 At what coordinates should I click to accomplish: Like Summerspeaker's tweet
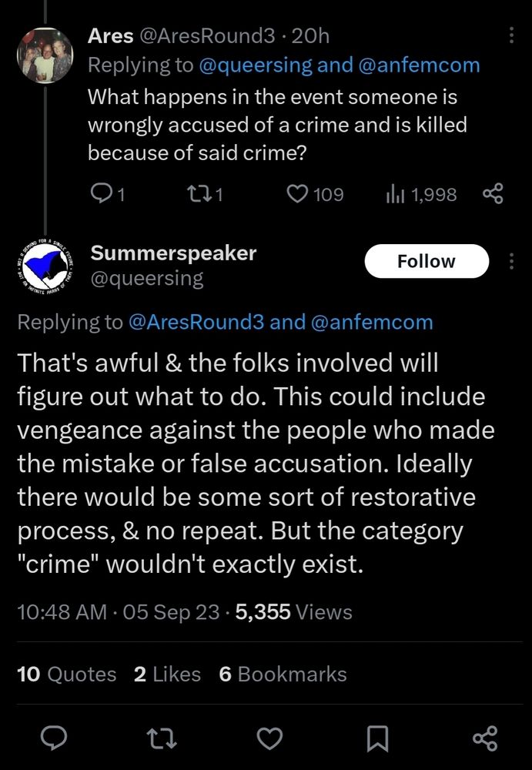[x=269, y=739]
